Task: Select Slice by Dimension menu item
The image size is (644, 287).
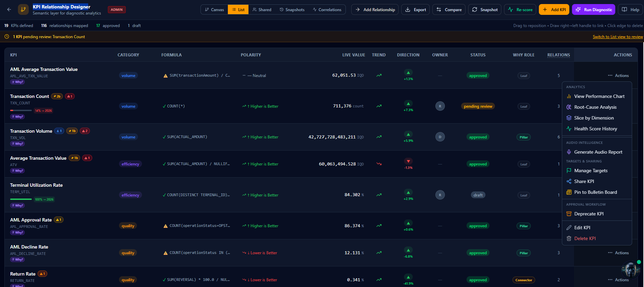Action: (x=597, y=118)
